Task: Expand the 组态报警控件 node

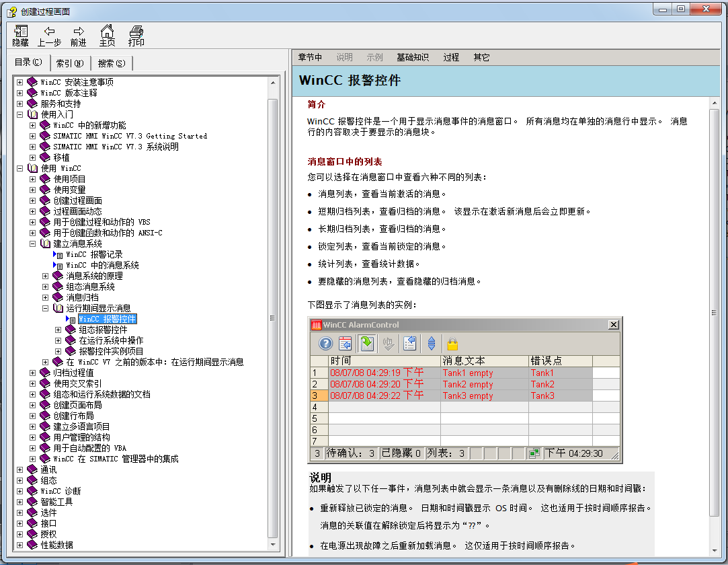Action: pos(58,330)
